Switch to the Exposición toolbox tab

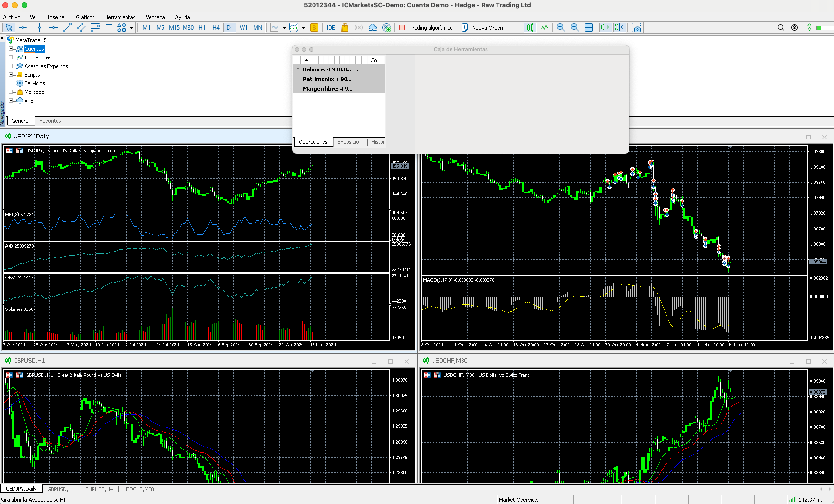point(349,142)
